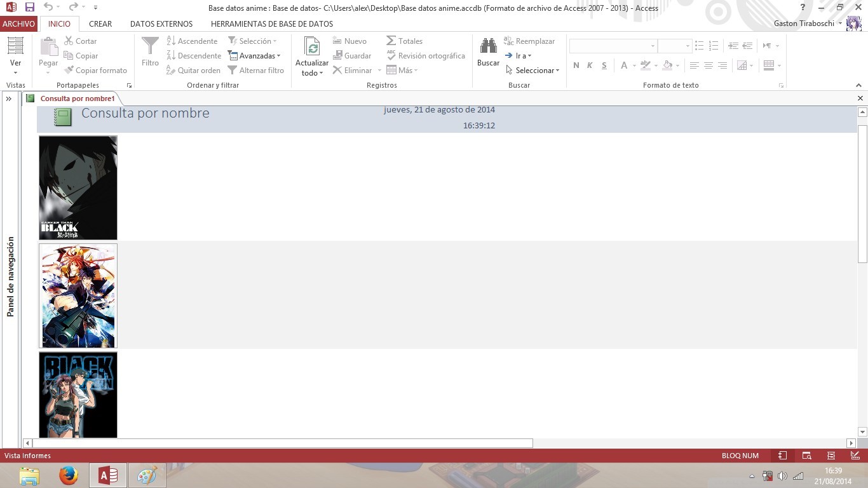The image size is (868, 488).
Task: Open the Eliminar dropdown arrow
Action: 379,70
